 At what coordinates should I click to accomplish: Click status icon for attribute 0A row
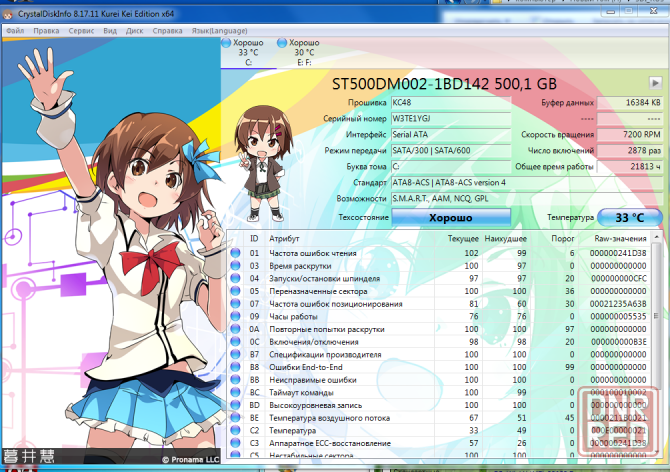point(235,329)
